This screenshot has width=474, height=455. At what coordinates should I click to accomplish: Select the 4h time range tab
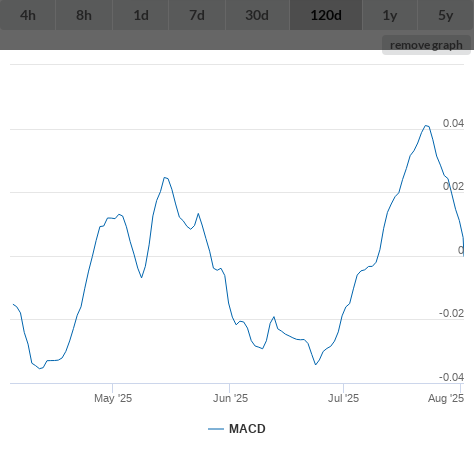pyautogui.click(x=28, y=15)
